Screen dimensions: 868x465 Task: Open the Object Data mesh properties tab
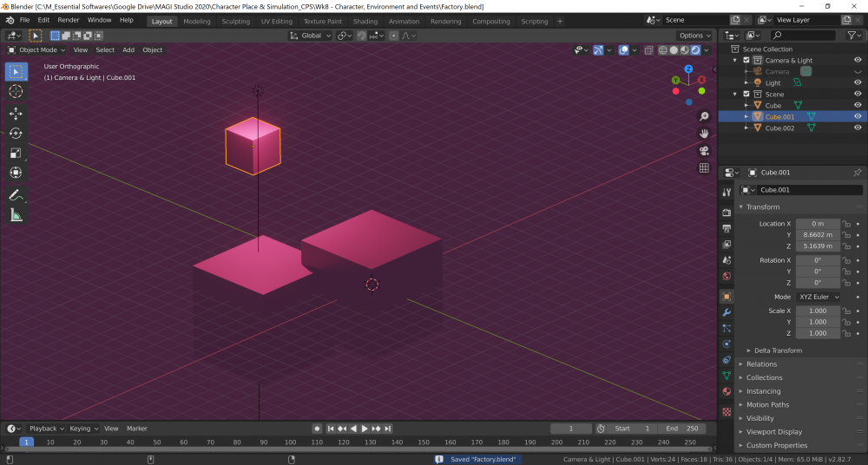727,376
